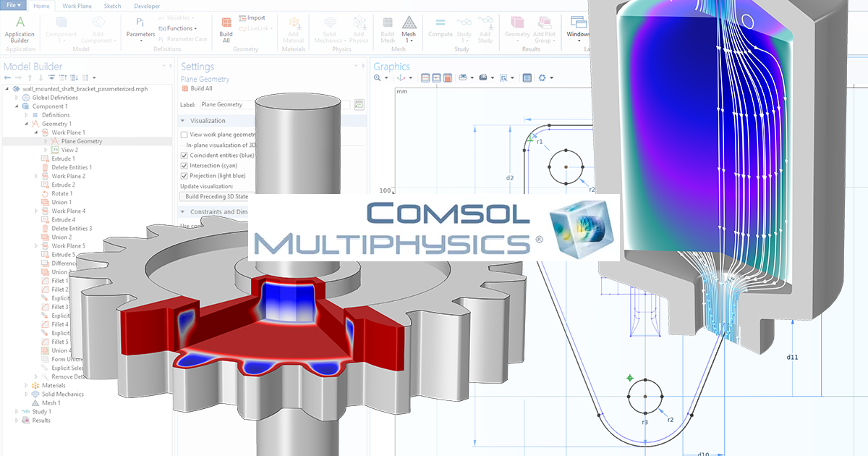This screenshot has width=868, height=456.
Task: Select the Delete Entities 1 node
Action: pos(72,167)
